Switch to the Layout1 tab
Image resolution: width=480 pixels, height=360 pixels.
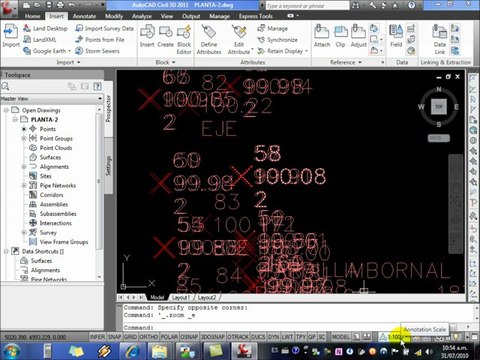click(x=180, y=297)
